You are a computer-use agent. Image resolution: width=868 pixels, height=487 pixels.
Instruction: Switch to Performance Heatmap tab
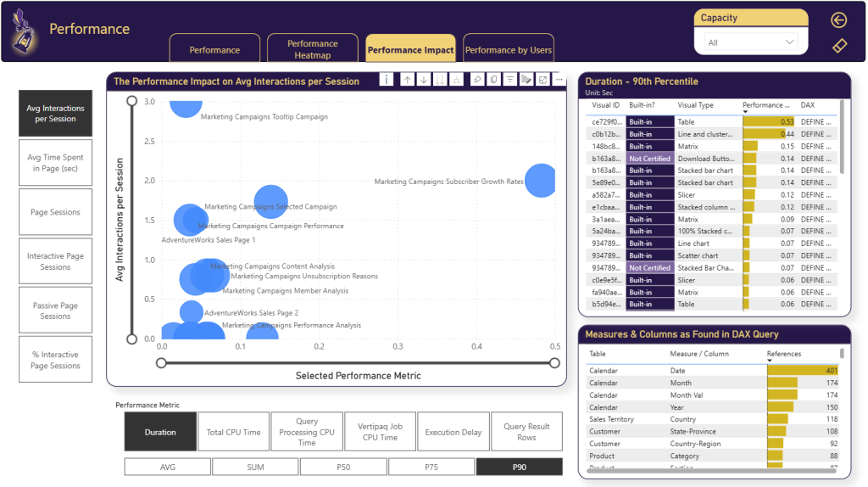pyautogui.click(x=312, y=49)
